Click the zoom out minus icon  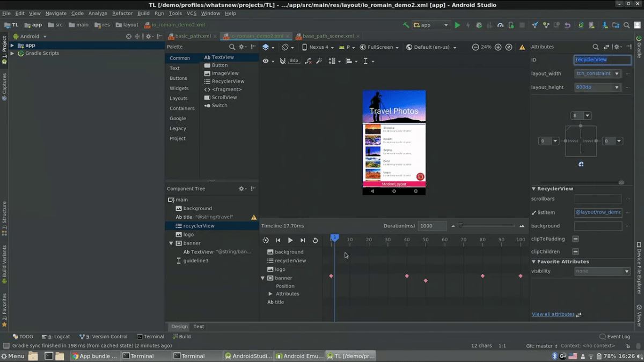pyautogui.click(x=475, y=47)
